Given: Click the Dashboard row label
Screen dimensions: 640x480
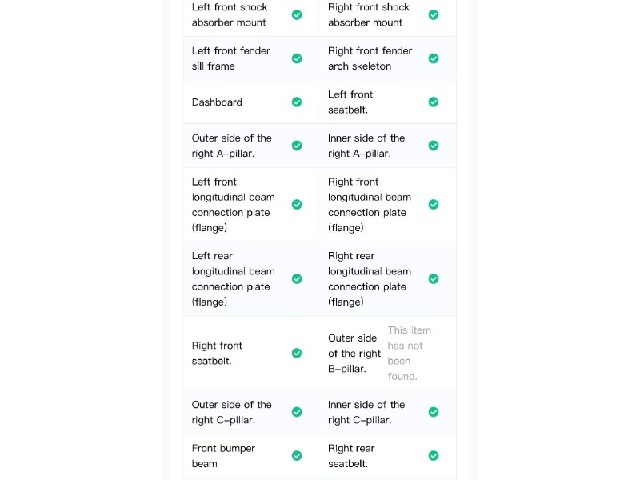Looking at the screenshot, I should 217,102.
